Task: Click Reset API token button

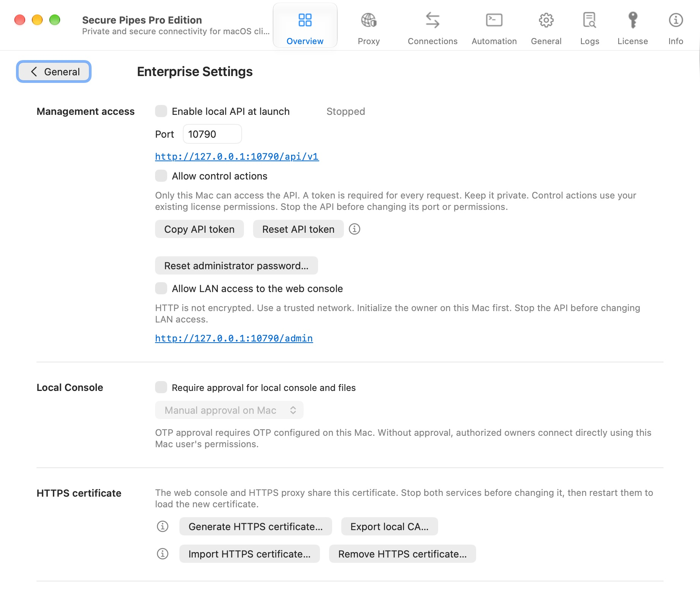Action: pos(298,229)
